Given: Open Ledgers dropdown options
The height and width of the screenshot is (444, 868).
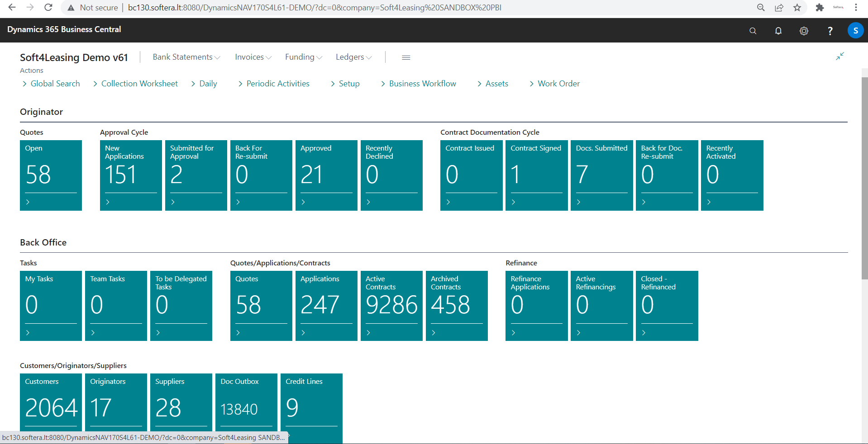Looking at the screenshot, I should [x=353, y=57].
